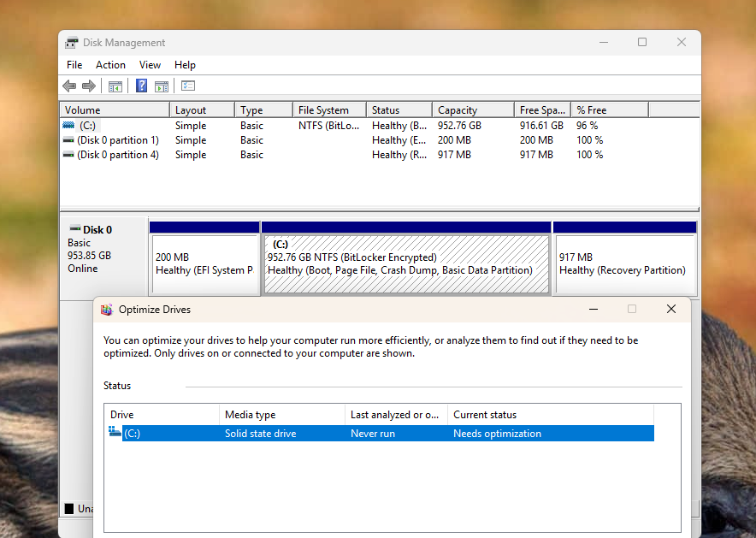
Task: Click the Disk 0 drive icon label
Action: [x=91, y=229]
